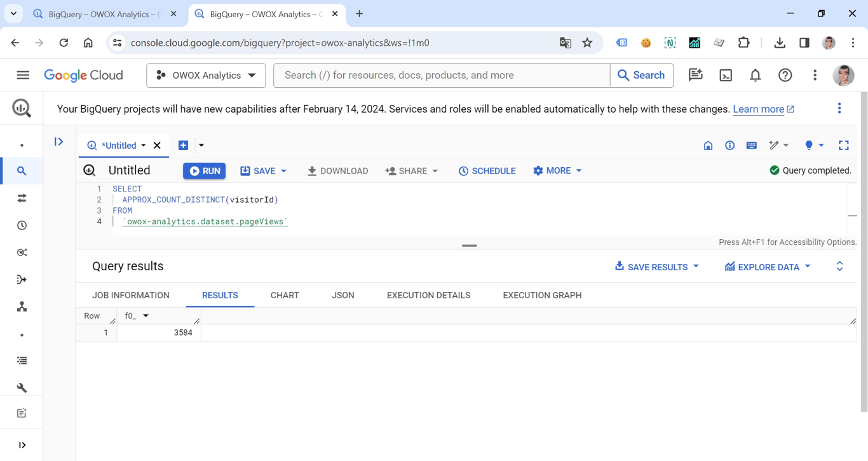Open Analytics Hub in the sidebar
Screen dimensions: 868x461
point(22,252)
